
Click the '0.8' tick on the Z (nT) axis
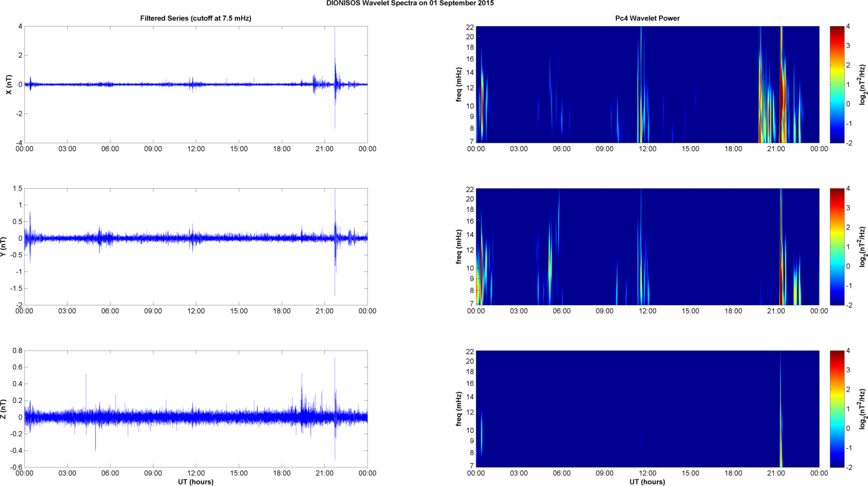(17, 351)
